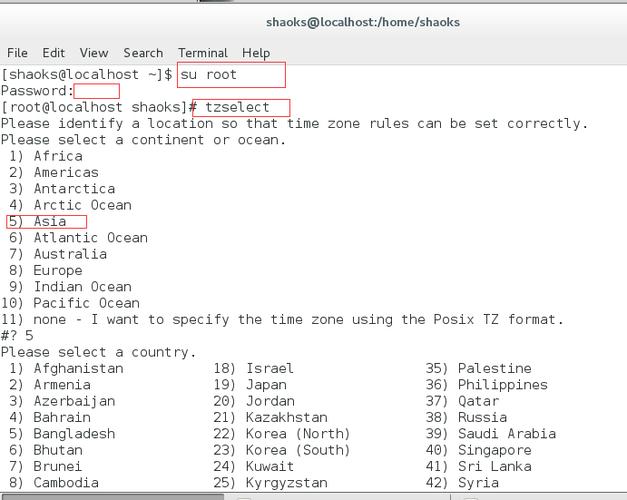Click the '24) Kuwait' country entry
627x500 pixels.
[x=254, y=466]
